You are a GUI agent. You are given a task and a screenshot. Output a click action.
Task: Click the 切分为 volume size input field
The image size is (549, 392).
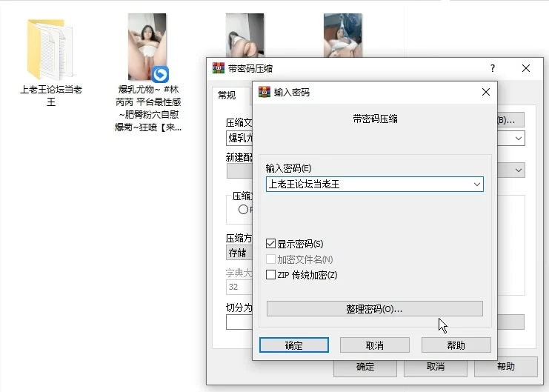pos(239,322)
